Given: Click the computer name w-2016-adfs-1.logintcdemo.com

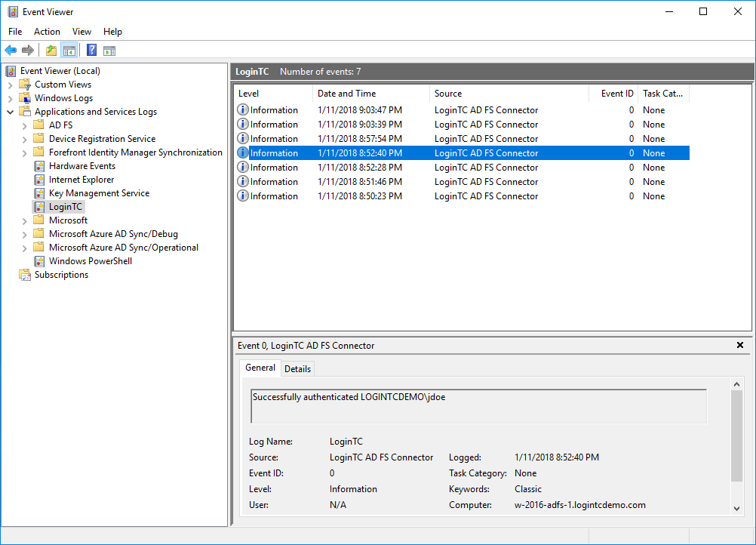Looking at the screenshot, I should click(580, 505).
